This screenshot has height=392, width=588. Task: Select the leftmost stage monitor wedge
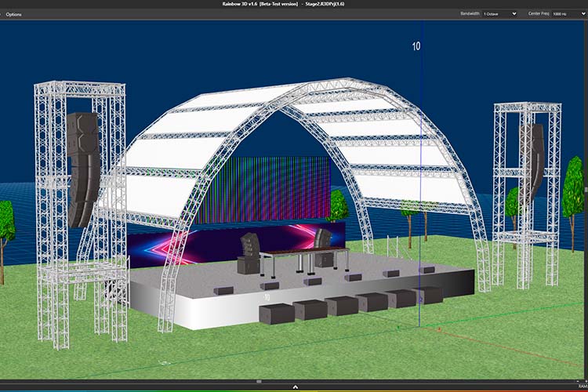(223, 290)
